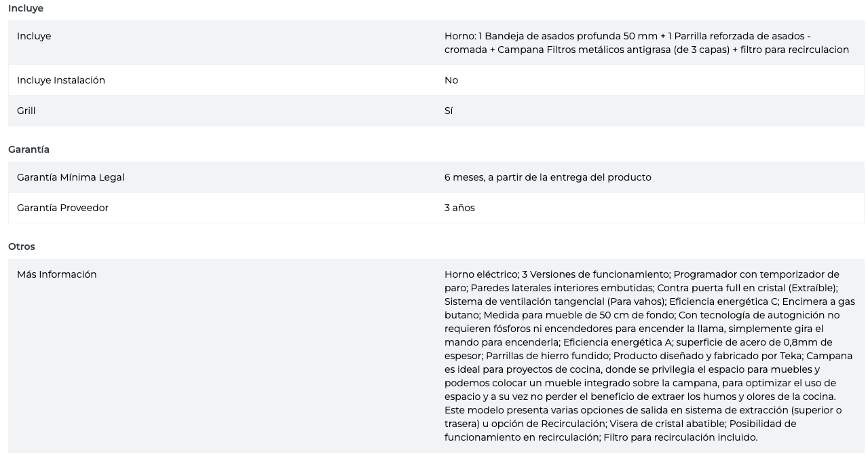Click the 'Eficiencia energética C' phrase
This screenshot has width=868, height=461.
tap(723, 301)
